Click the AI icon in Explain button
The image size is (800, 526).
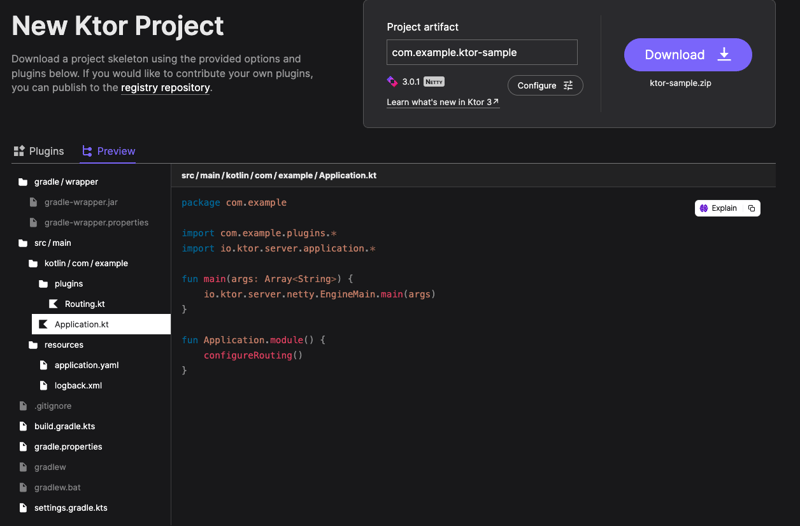(704, 208)
